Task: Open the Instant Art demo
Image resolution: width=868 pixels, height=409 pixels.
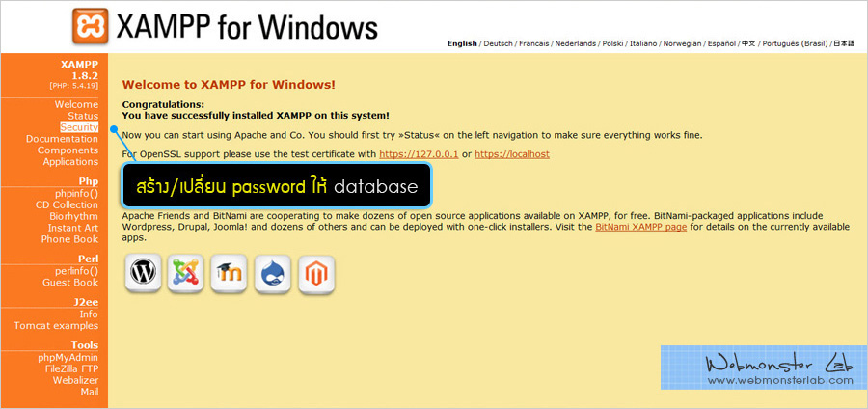Action: (x=73, y=228)
